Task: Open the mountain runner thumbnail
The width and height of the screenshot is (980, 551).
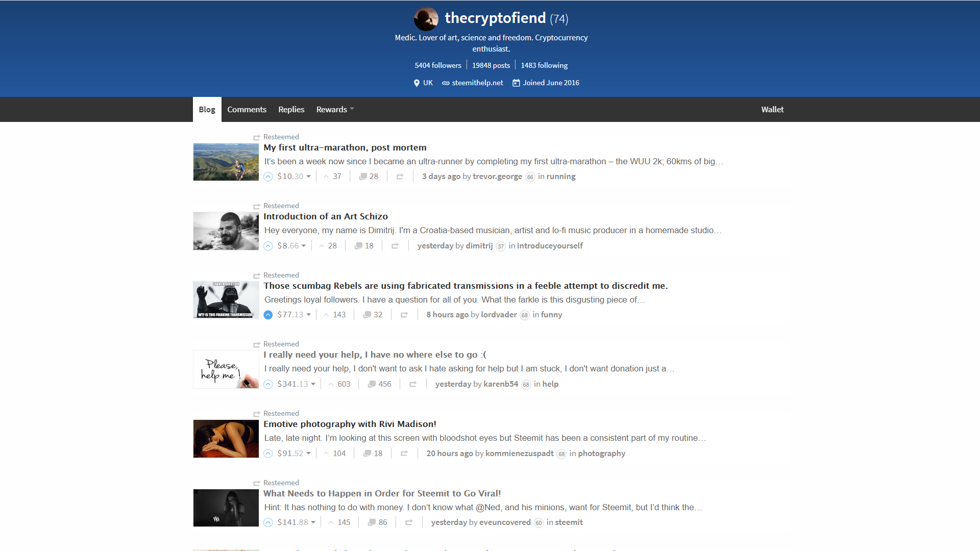Action: click(226, 162)
